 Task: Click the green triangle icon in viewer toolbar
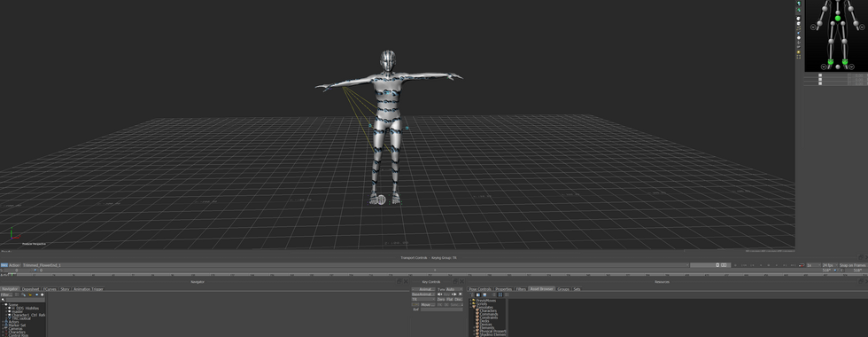click(799, 10)
